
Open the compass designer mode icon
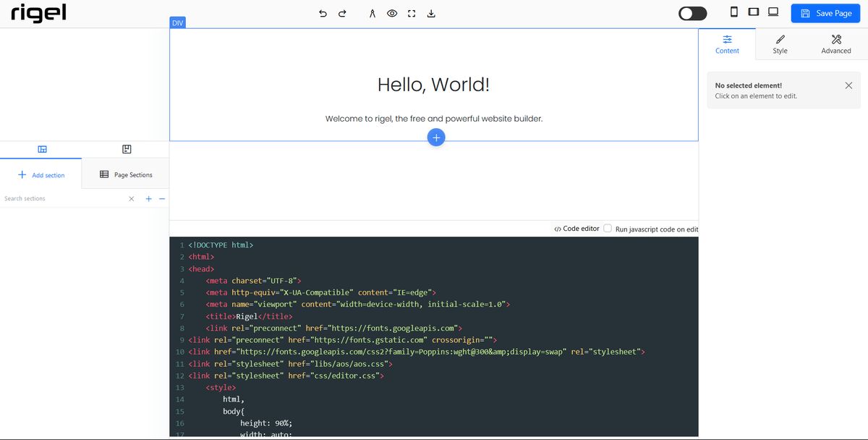(x=373, y=13)
